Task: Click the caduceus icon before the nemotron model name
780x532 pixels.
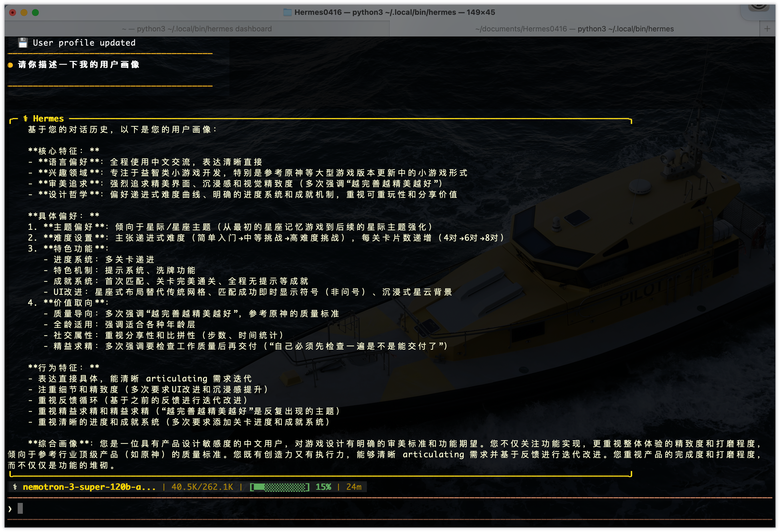Action: point(15,487)
